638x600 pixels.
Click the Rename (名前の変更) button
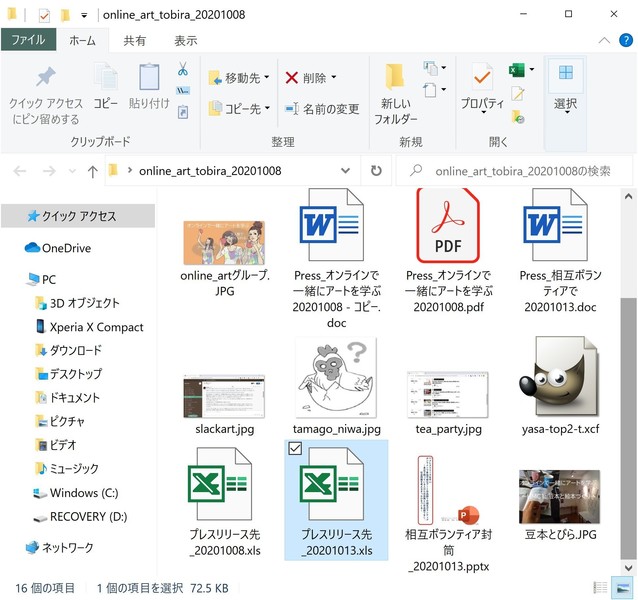(x=321, y=108)
